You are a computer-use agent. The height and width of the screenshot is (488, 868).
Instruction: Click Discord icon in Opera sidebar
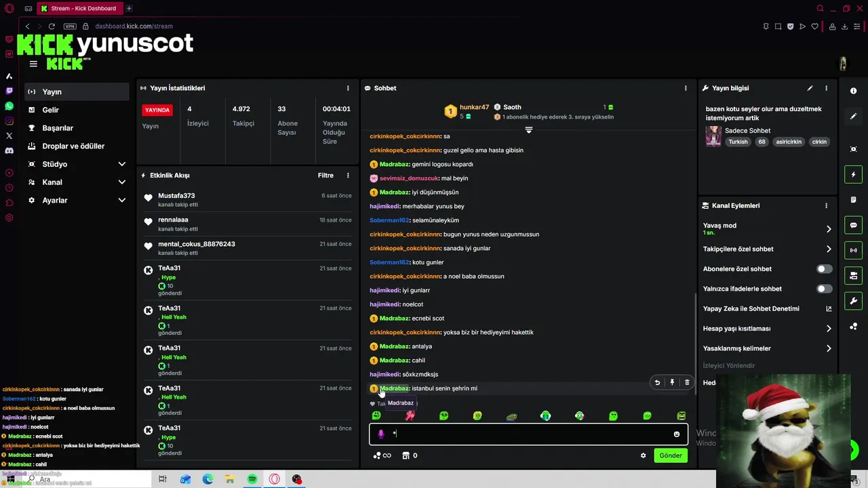point(9,151)
